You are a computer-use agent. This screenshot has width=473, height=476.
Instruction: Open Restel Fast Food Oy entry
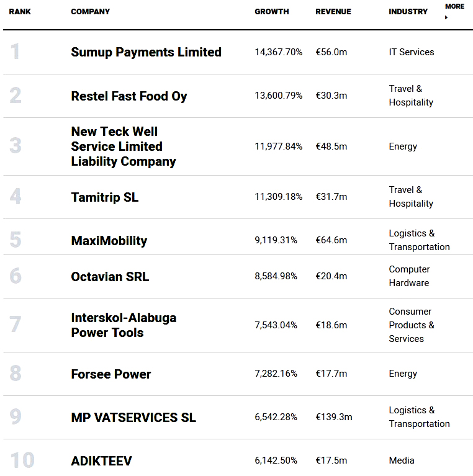129,96
